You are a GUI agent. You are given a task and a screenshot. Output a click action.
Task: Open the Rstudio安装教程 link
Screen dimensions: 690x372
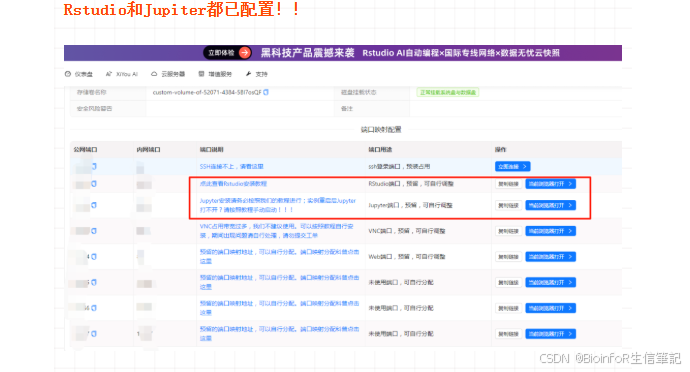coord(233,184)
